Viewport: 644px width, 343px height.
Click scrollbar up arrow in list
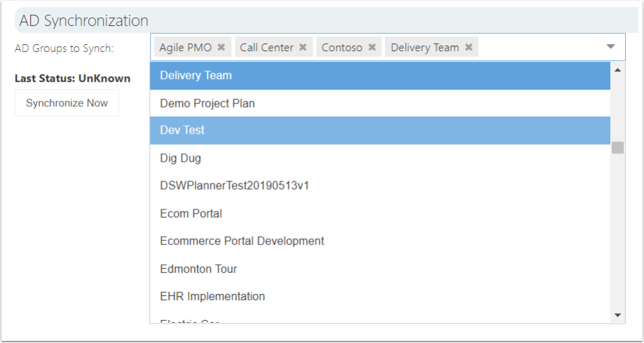617,70
